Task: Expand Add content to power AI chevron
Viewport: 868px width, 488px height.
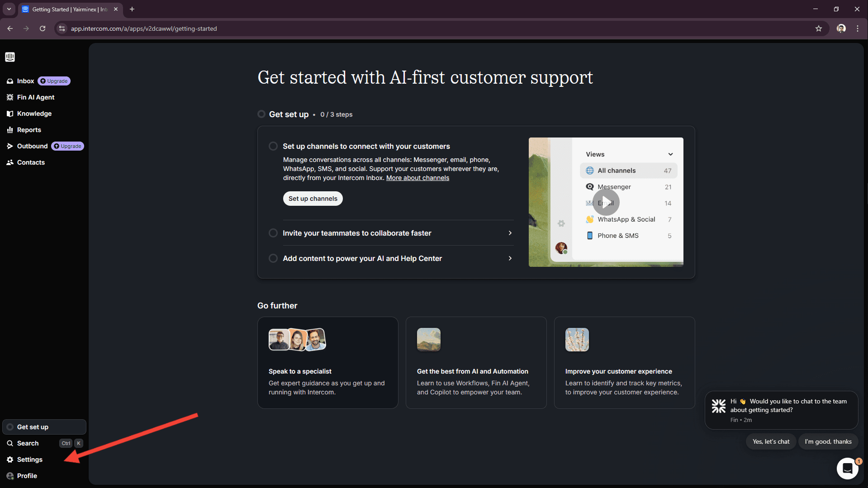Action: pos(510,258)
